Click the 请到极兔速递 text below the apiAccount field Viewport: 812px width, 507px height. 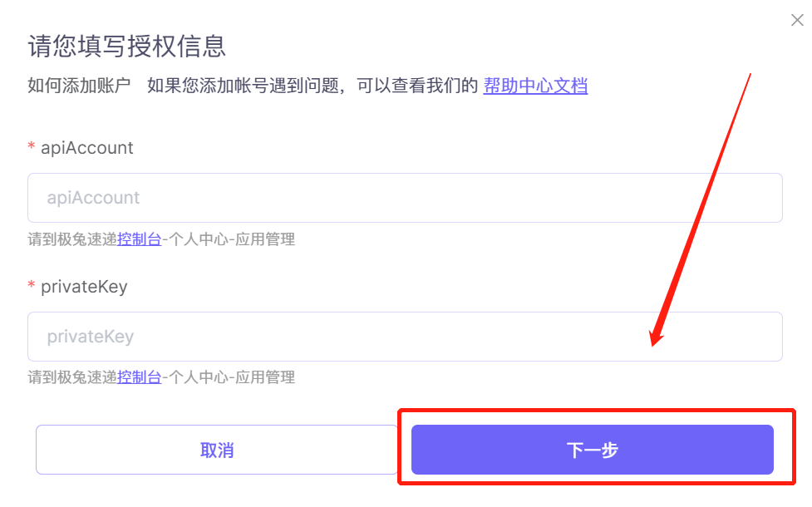[72, 239]
